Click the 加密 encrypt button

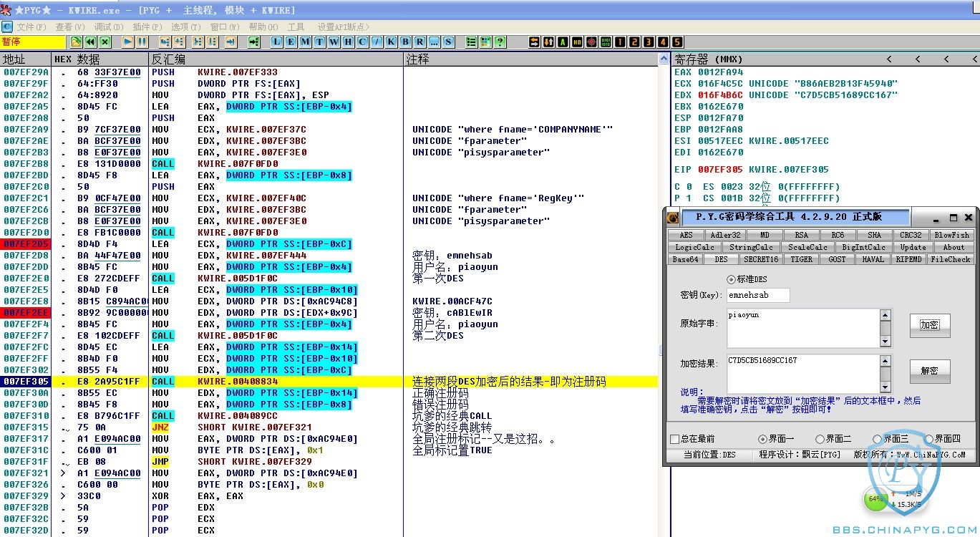pos(930,325)
